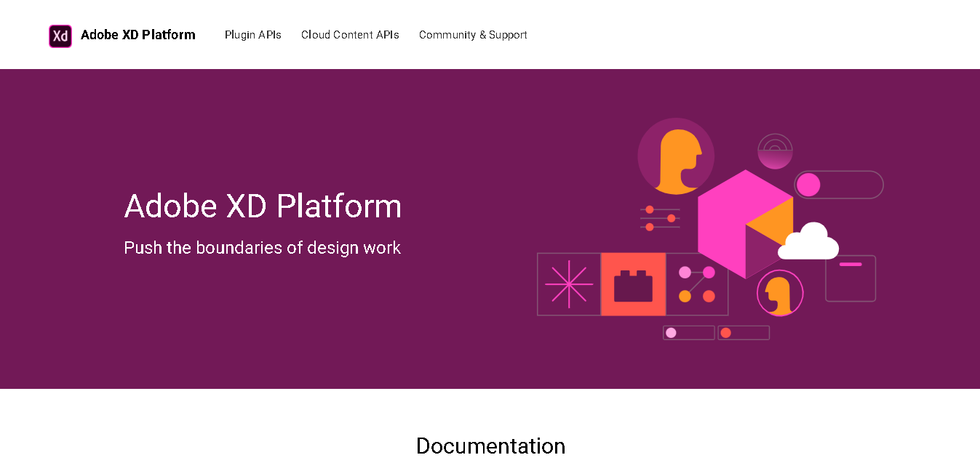Select the pink plug icon in the illustration

click(632, 283)
